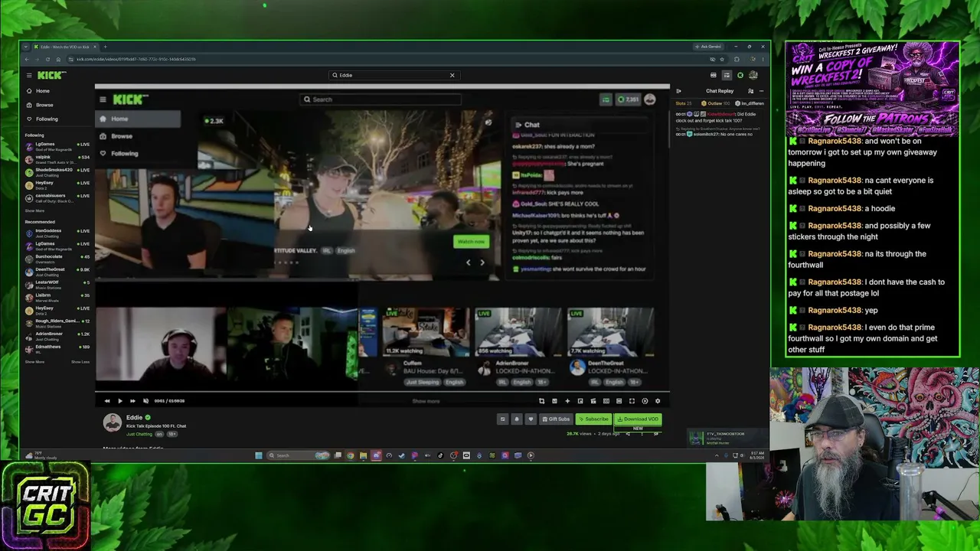Open playback speed control in player
The height and width of the screenshot is (551, 980).
pos(645,401)
